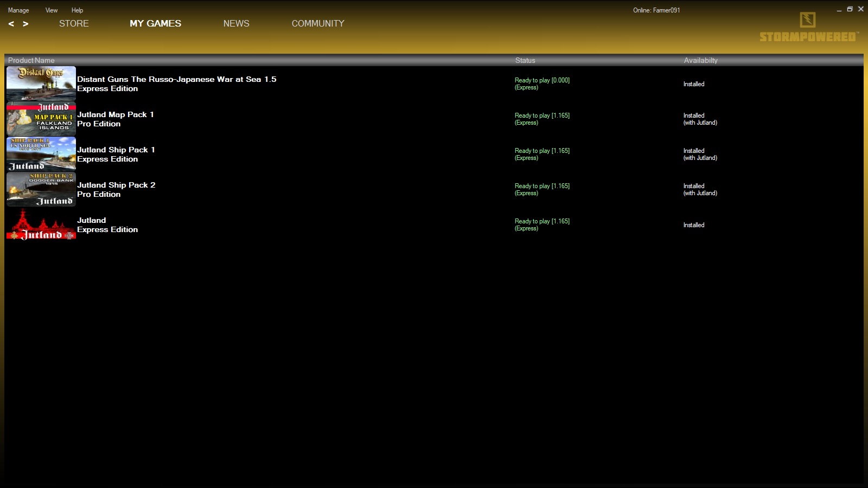Switch to the NEWS tab

pos(237,23)
